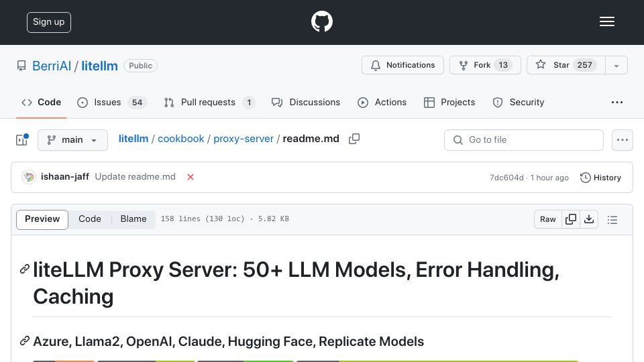Select the Code tab
The height and width of the screenshot is (362, 644).
[42, 102]
